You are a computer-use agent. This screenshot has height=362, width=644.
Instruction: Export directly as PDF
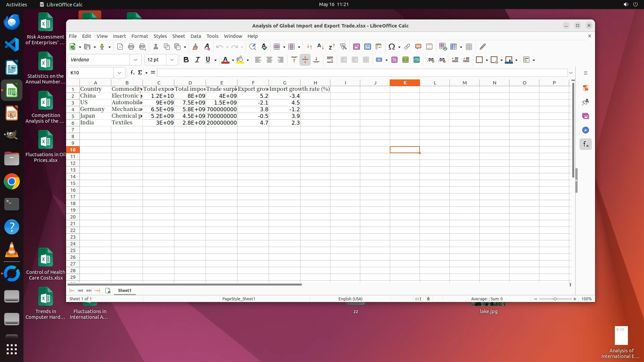click(x=120, y=47)
